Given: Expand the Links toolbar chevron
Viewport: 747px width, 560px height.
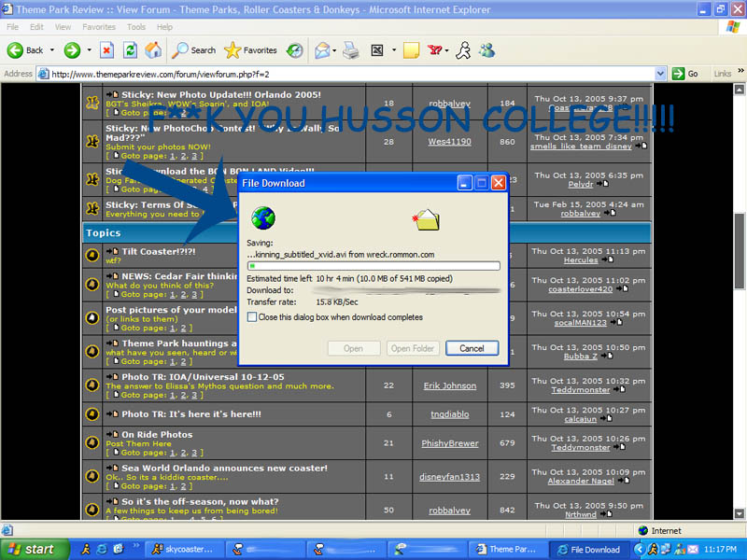Looking at the screenshot, I should (740, 71).
